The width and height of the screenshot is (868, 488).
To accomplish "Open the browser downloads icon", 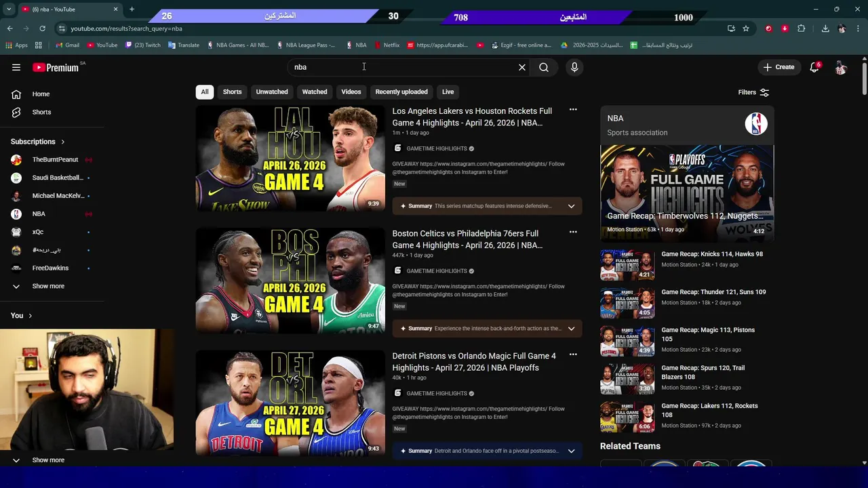I will pyautogui.click(x=825, y=28).
